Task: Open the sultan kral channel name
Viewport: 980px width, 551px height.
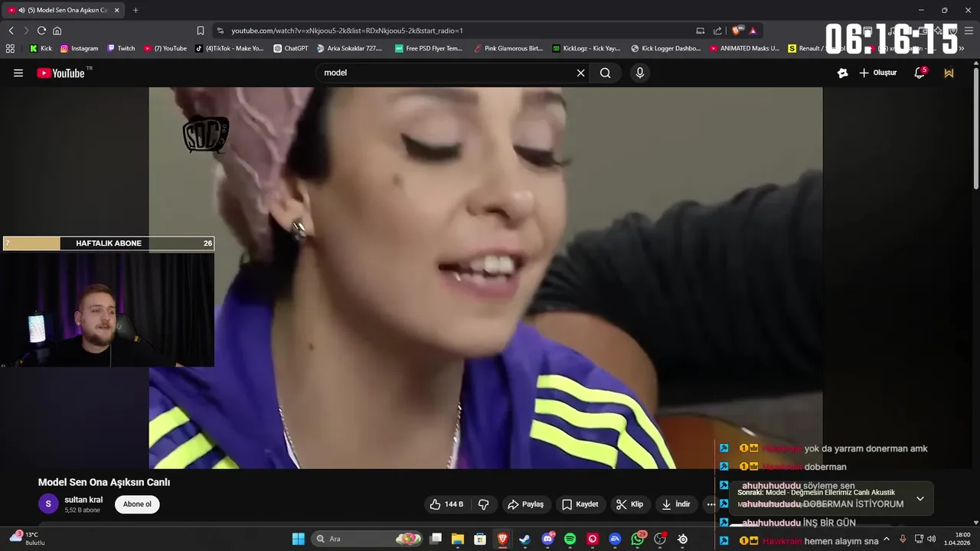Action: [x=83, y=500]
